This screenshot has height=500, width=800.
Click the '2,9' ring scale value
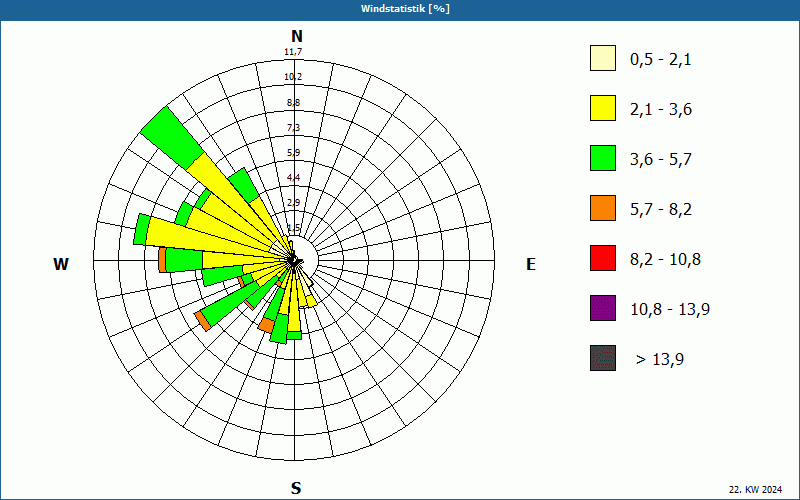293,203
